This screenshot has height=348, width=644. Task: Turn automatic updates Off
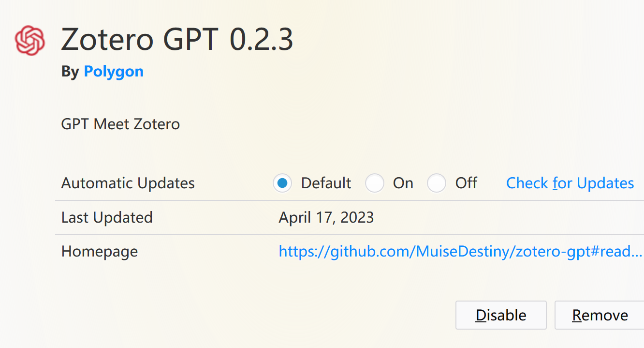pyautogui.click(x=437, y=183)
